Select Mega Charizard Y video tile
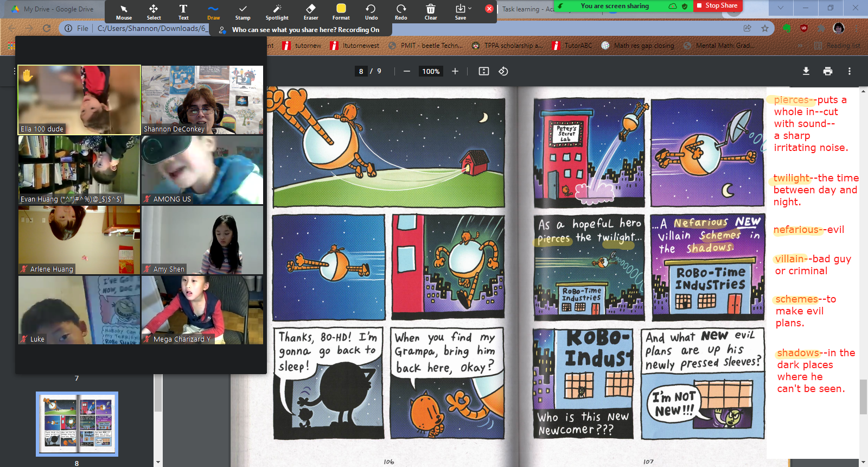This screenshot has width=868, height=467. tap(202, 310)
